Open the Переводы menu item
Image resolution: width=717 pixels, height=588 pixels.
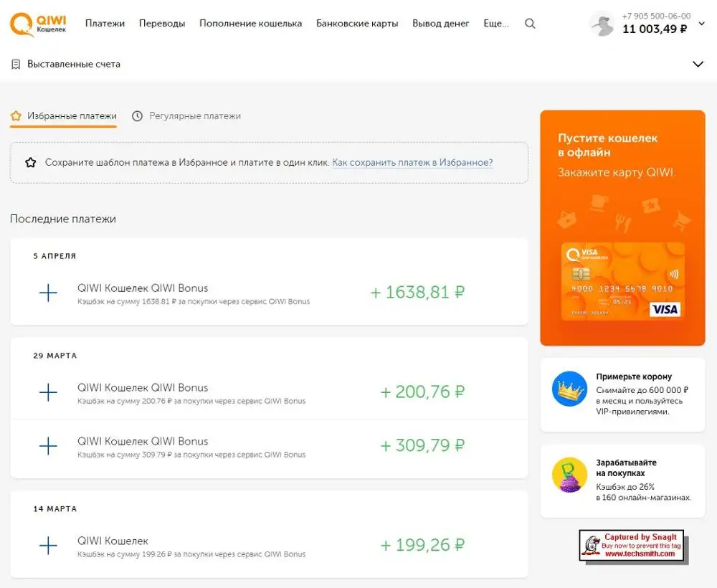[162, 24]
